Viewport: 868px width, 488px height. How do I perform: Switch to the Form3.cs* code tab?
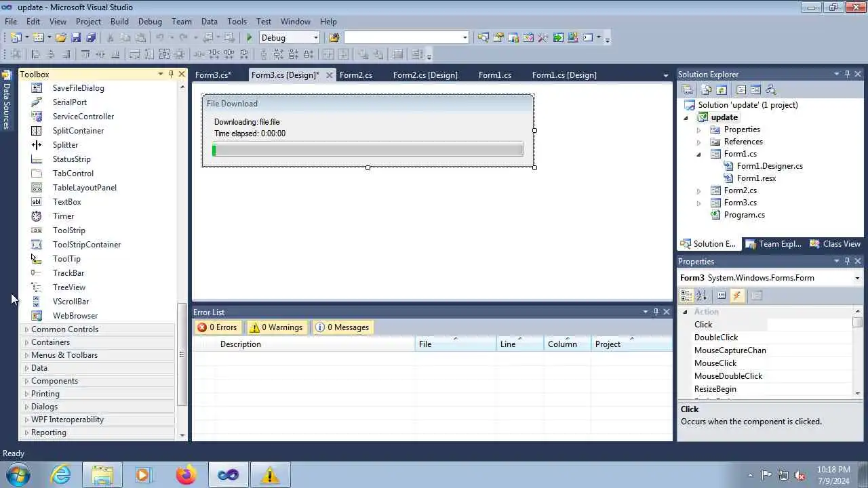(x=213, y=75)
